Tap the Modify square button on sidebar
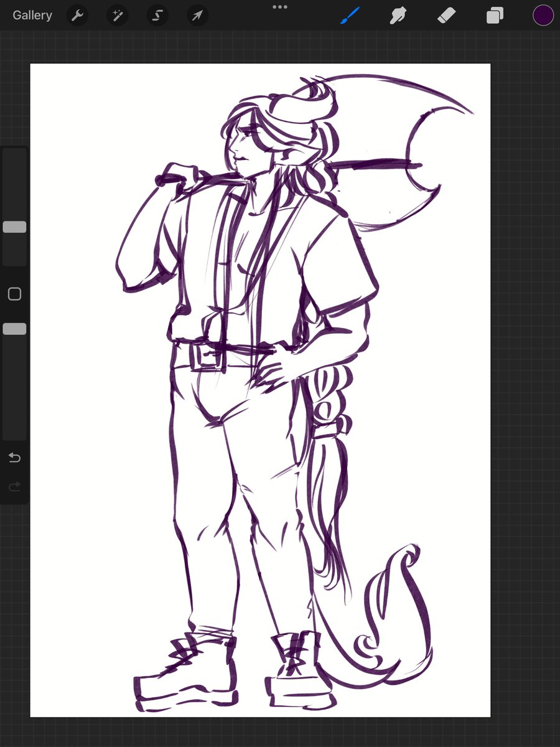 [14, 294]
